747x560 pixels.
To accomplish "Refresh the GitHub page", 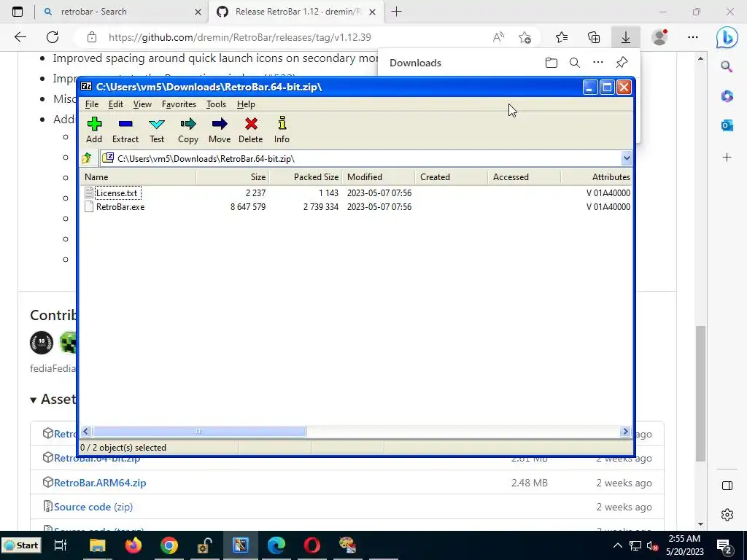I will click(x=53, y=37).
